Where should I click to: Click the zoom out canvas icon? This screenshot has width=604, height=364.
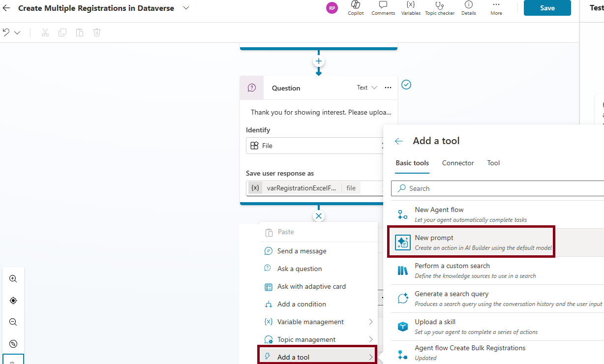tap(13, 322)
